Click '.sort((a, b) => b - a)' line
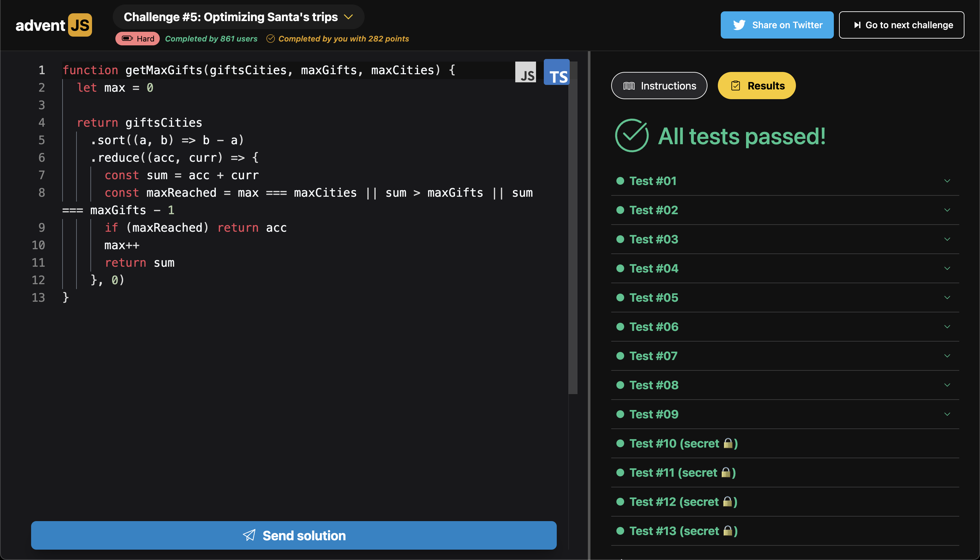 click(x=167, y=140)
